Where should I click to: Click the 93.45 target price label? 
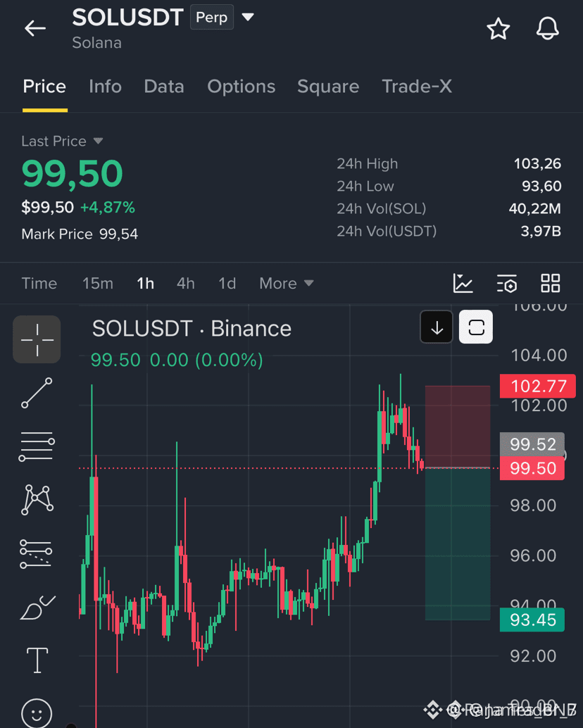pyautogui.click(x=532, y=620)
